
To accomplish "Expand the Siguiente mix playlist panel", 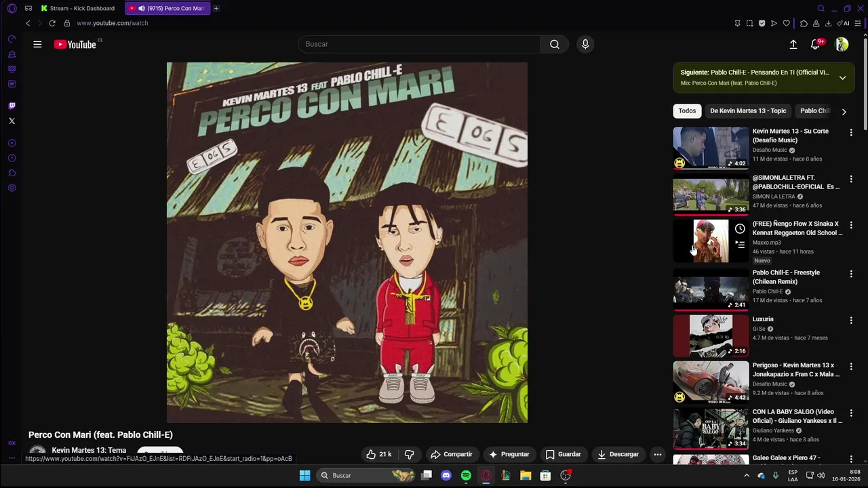I will 842,77.
